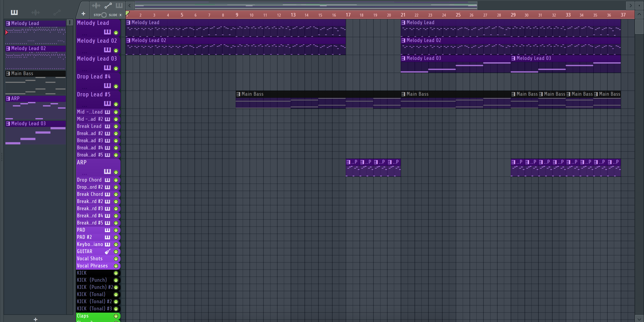644x322 pixels.
Task: Click piano icon on Melody Lead 03 track
Action: pyautogui.click(x=107, y=68)
